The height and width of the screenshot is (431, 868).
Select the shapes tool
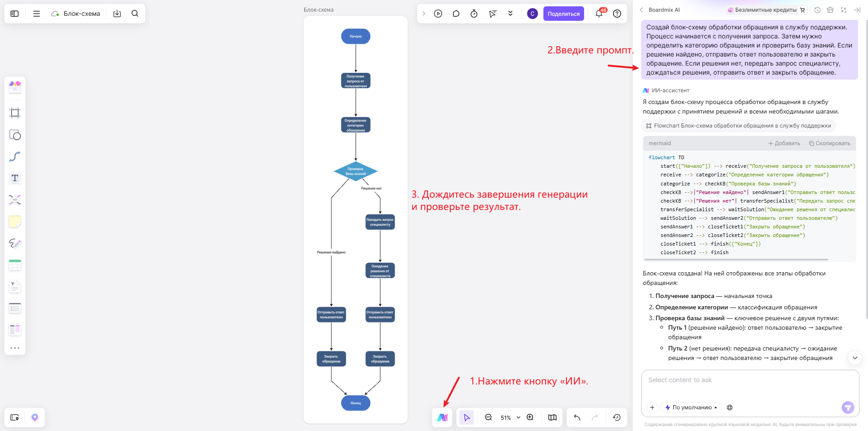click(x=15, y=135)
